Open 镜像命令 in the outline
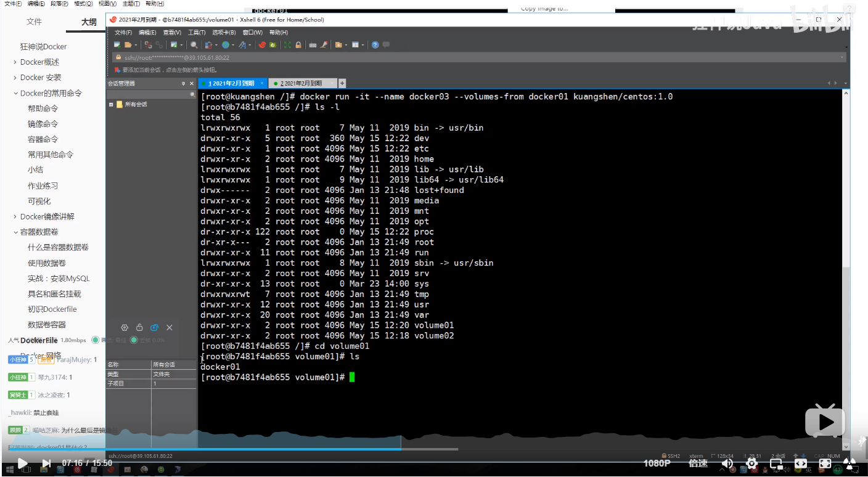868x477 pixels. coord(43,124)
